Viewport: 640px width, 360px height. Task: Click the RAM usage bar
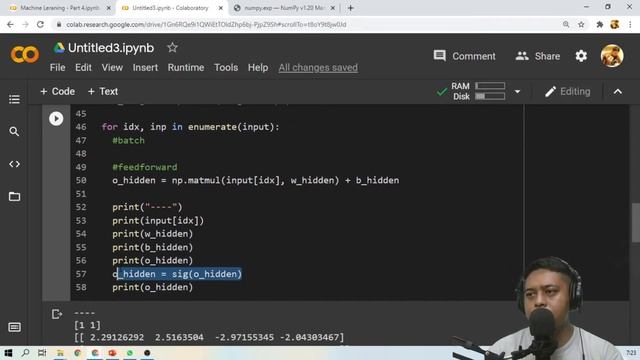tap(490, 86)
